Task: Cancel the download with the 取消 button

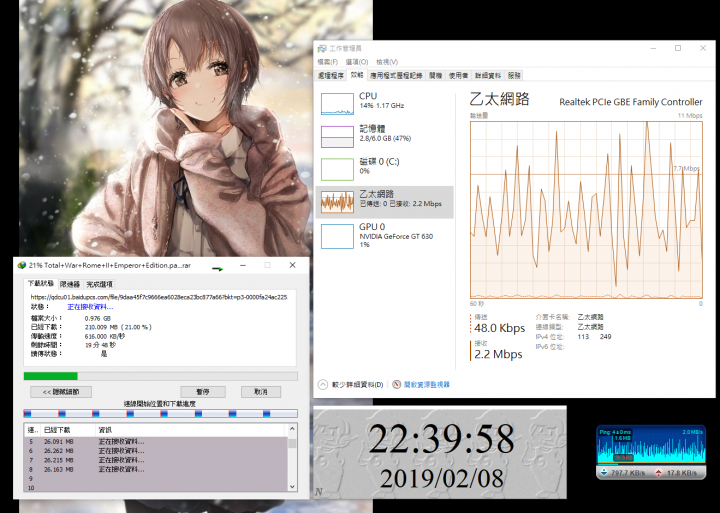Action: 261,392
